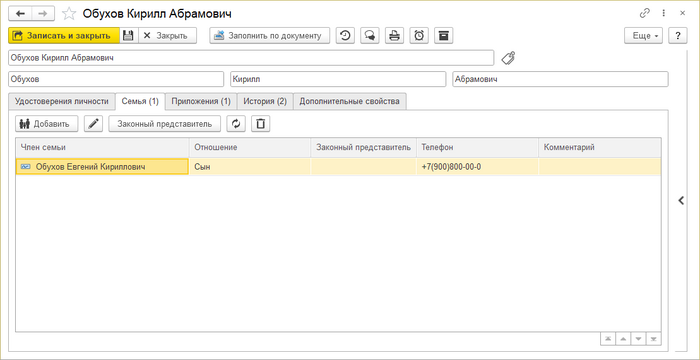Viewport: 700px width, 360px height.
Task: Click Комментарий column header
Action: coord(600,147)
